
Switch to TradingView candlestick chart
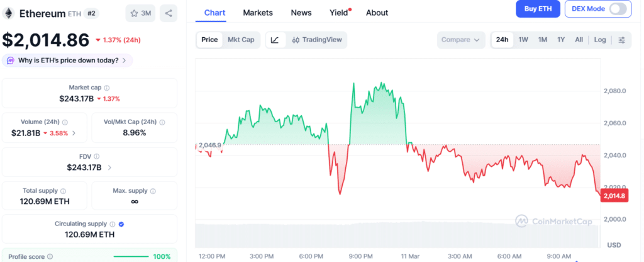[x=316, y=40]
